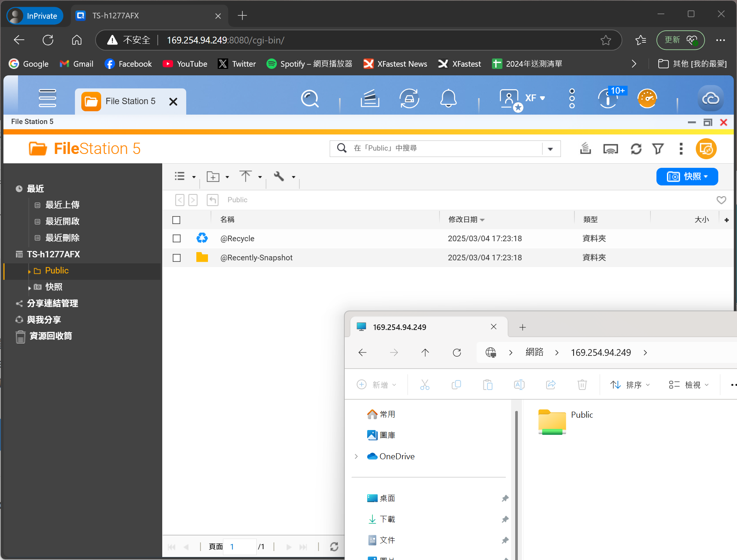This screenshot has width=737, height=560.
Task: Open 最近開啟 in the sidebar
Action: pyautogui.click(x=62, y=221)
